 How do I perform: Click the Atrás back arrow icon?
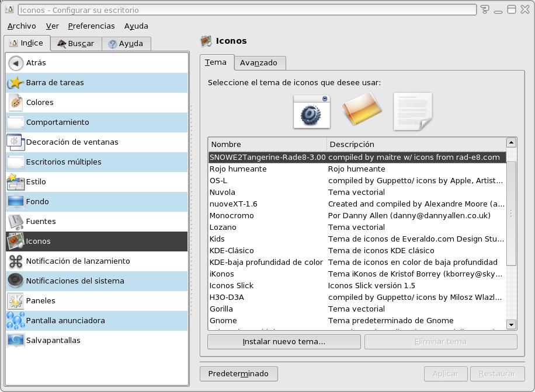[15, 63]
